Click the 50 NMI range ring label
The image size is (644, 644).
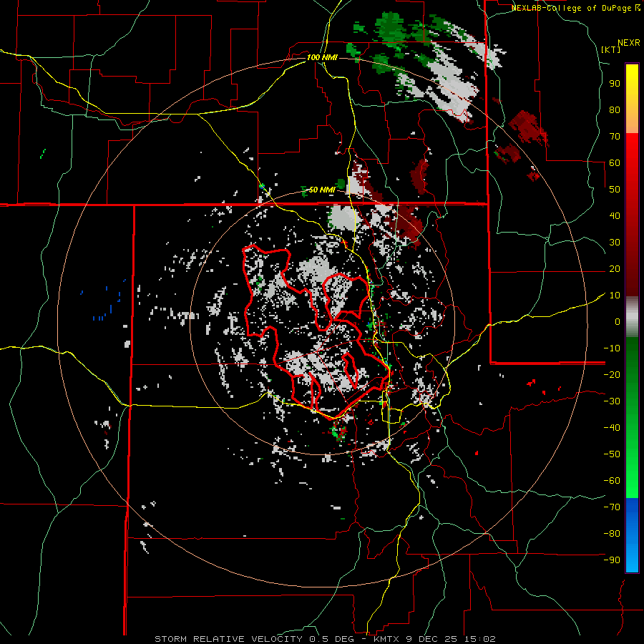322,190
